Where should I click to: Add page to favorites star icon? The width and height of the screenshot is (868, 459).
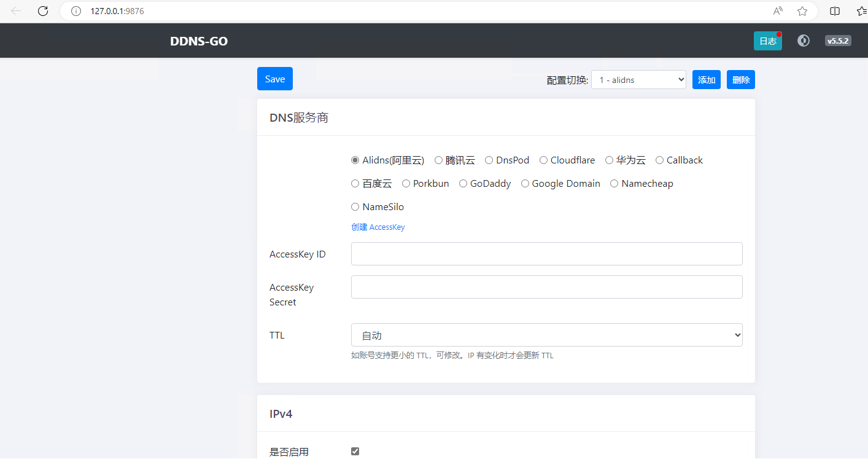[x=802, y=11]
